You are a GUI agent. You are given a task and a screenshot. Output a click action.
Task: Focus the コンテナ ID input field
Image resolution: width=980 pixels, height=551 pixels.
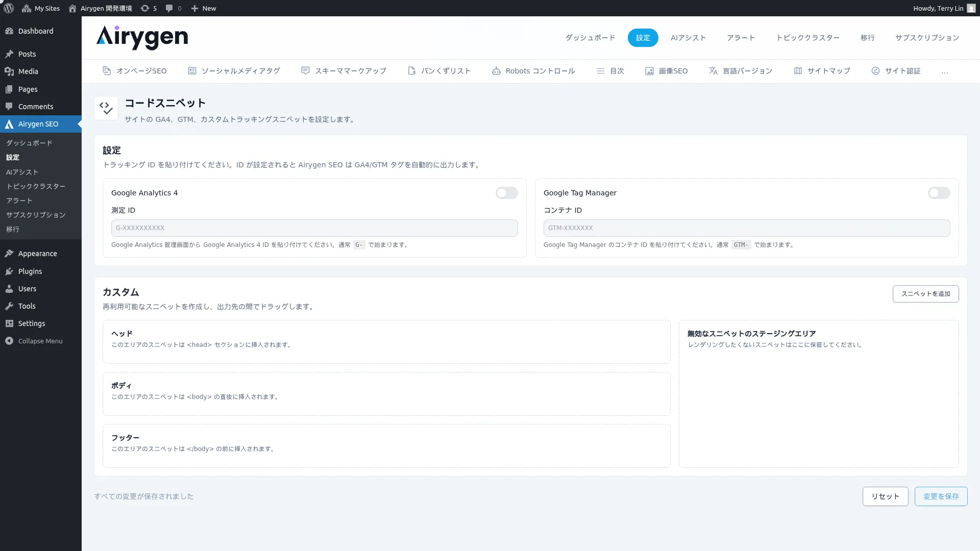pyautogui.click(x=747, y=228)
